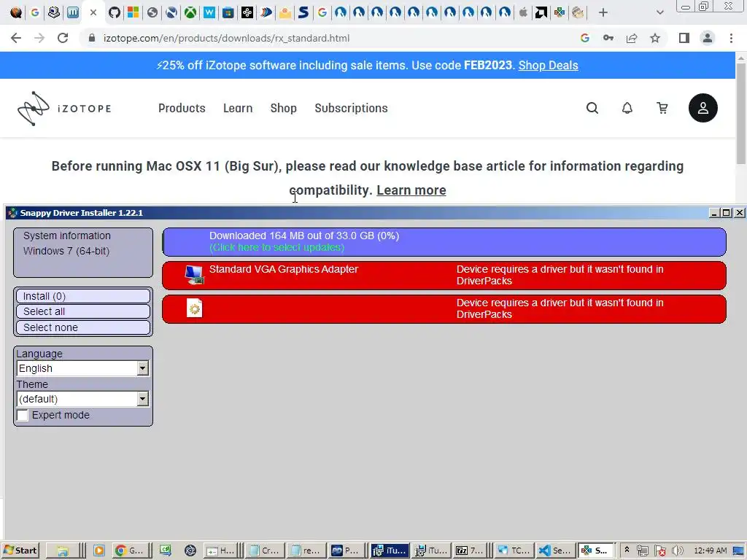
Task: Open a new browser tab with plus
Action: coord(603,12)
